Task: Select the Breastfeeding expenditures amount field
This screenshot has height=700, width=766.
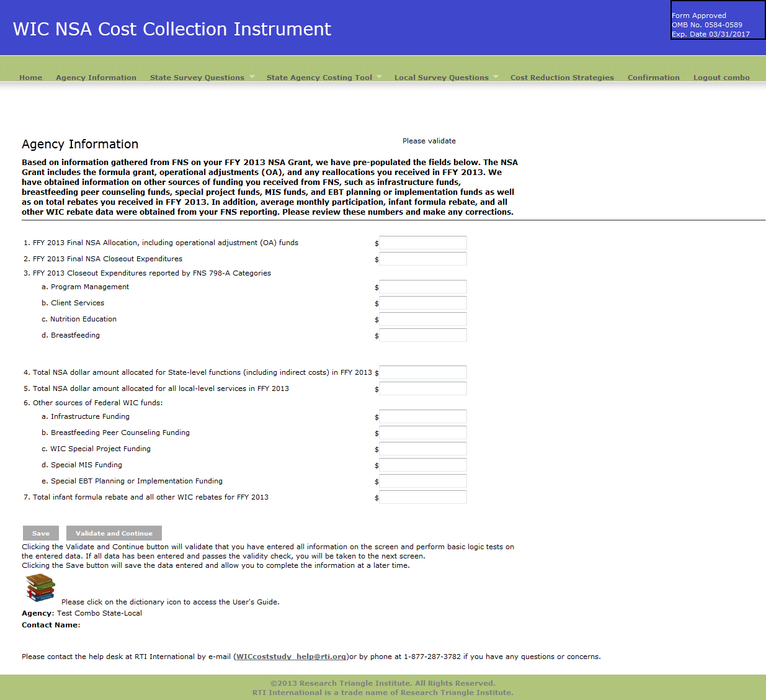Action: click(423, 335)
